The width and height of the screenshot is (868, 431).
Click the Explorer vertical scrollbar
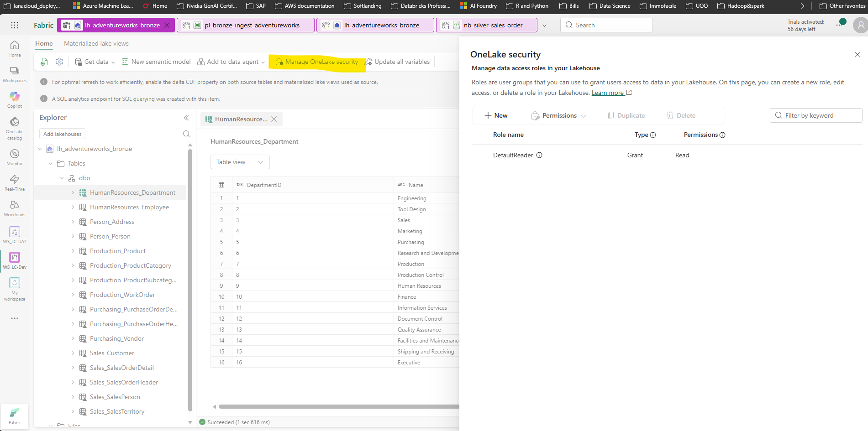[x=190, y=279]
